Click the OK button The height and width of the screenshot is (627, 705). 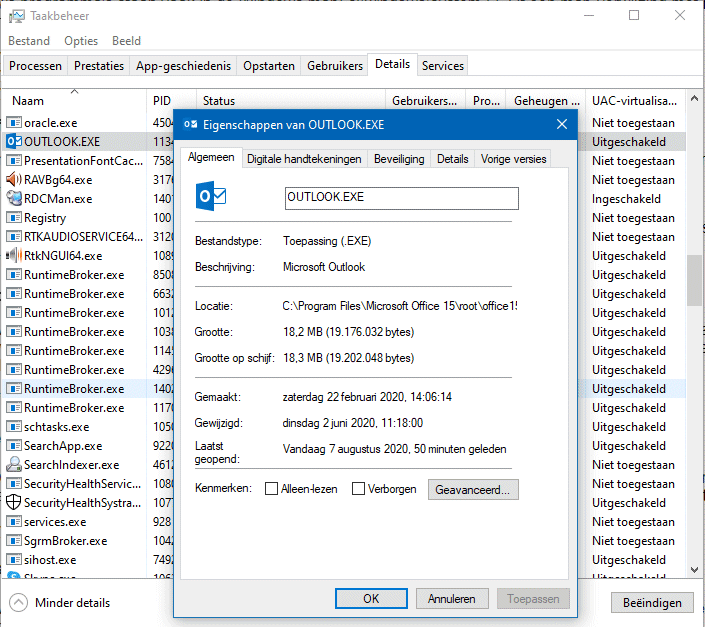pos(371,599)
